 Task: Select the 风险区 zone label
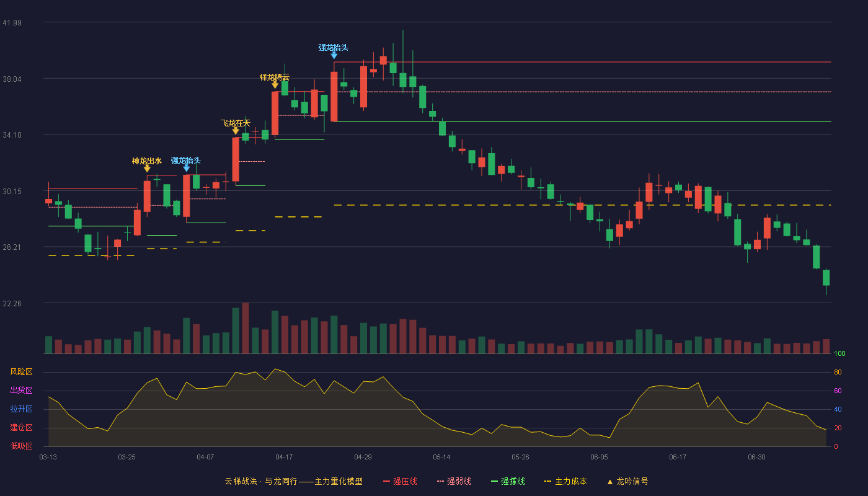(x=22, y=372)
